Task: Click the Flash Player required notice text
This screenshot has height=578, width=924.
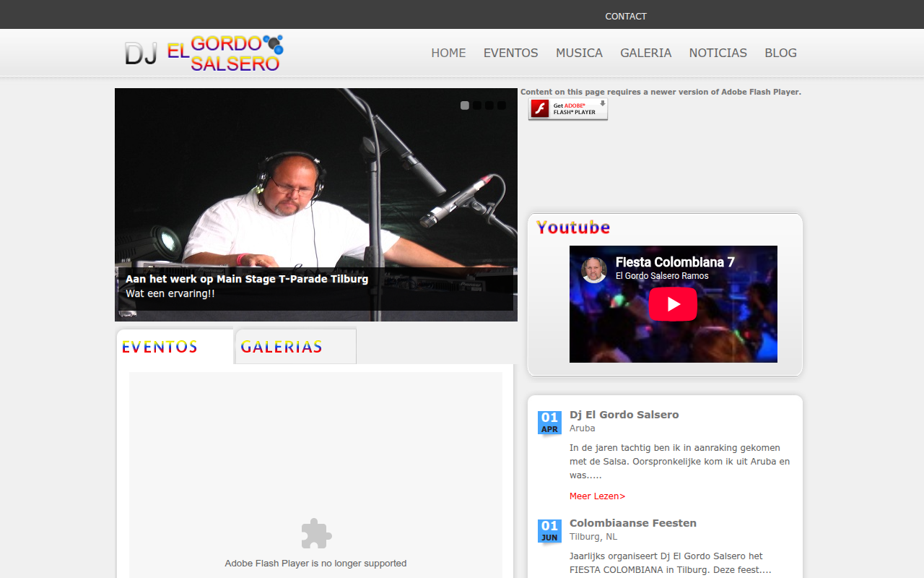Action: [661, 92]
